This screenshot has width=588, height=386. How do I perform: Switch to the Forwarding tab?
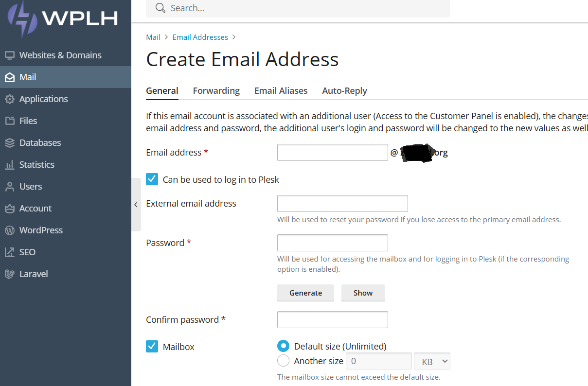(x=216, y=91)
